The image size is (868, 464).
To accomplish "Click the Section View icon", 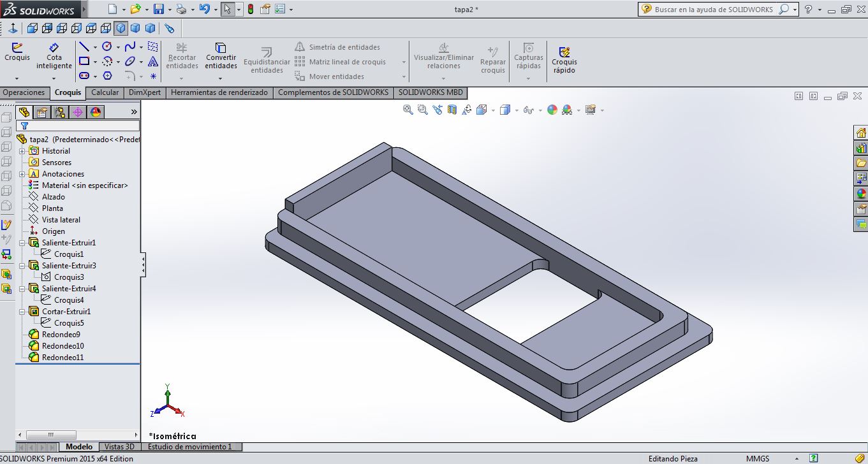I will [452, 110].
